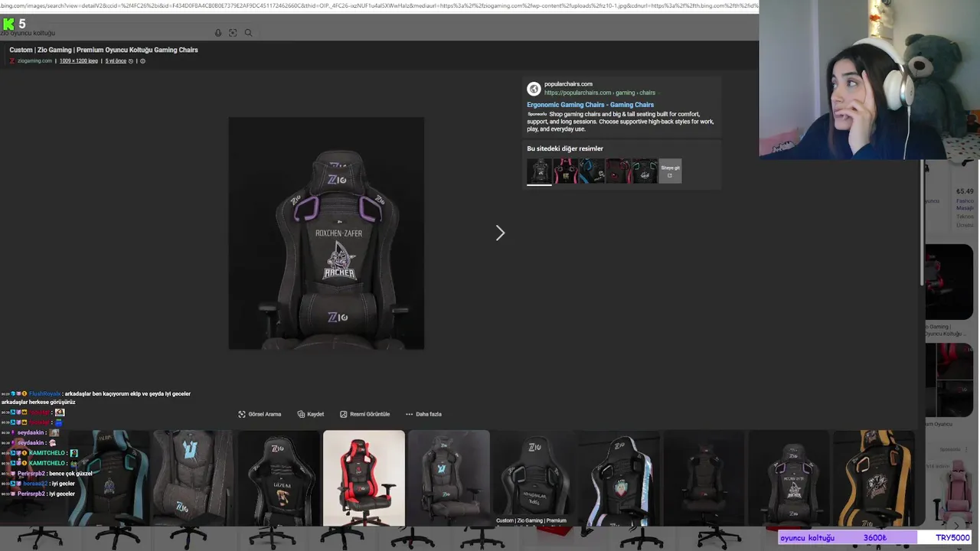Click the popularchairs.com globe icon

point(534,89)
